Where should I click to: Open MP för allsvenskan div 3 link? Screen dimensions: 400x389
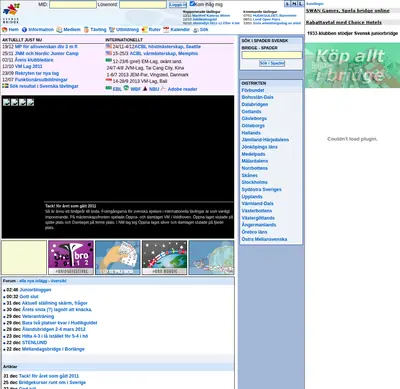pyautogui.click(x=46, y=47)
